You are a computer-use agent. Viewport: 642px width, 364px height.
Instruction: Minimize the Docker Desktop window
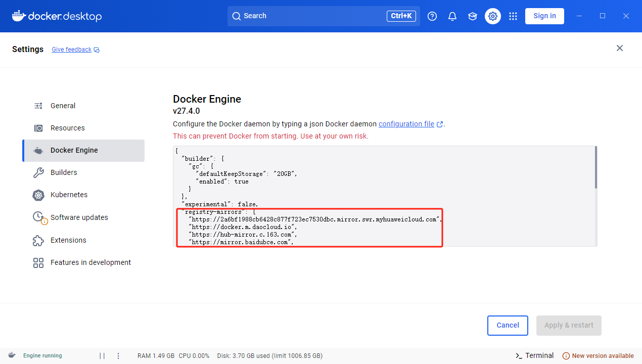point(579,16)
